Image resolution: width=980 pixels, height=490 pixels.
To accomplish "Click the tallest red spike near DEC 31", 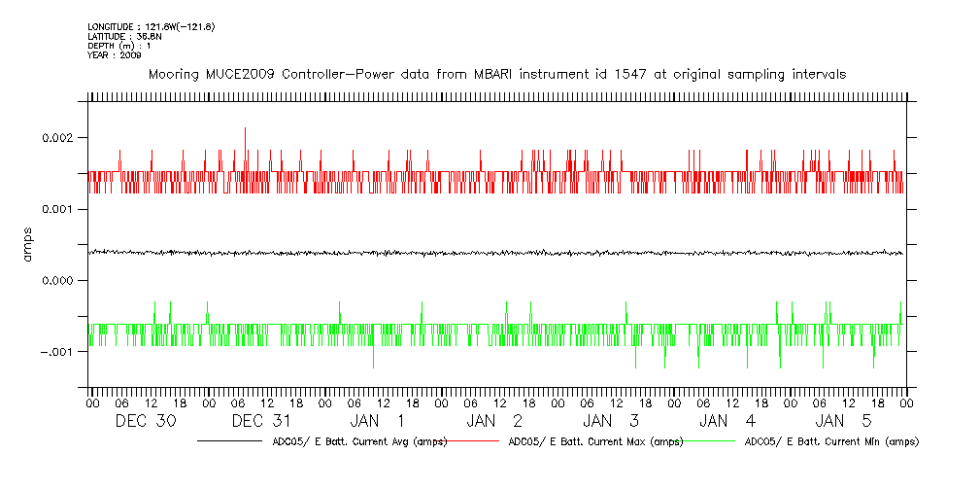I will point(245,130).
